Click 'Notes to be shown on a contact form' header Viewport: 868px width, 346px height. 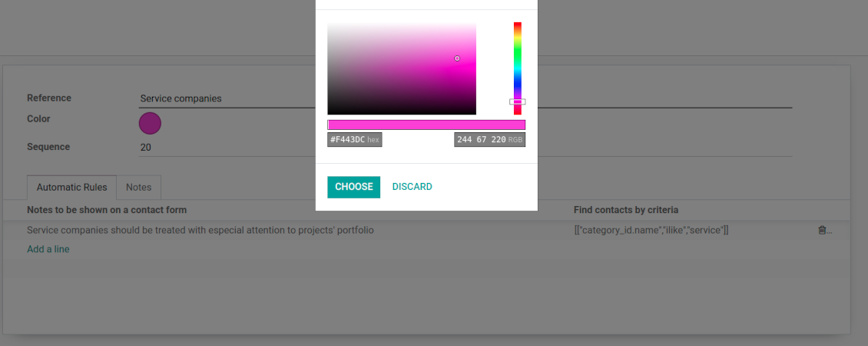[x=107, y=210]
